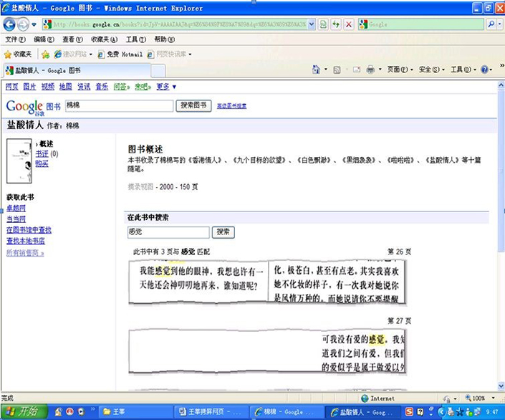This screenshot has height=420, width=505.
Task: Click the 音乐 link in Google nav
Action: [x=102, y=87]
